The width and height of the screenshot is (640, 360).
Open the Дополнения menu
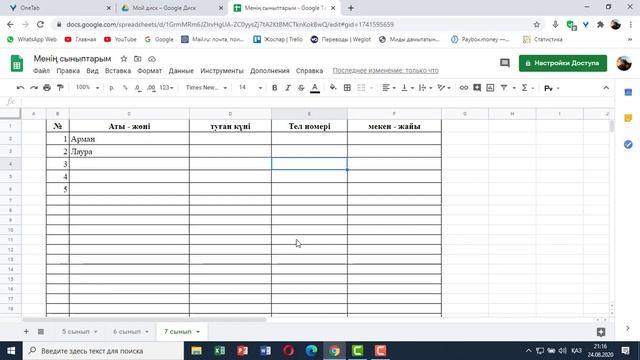click(269, 71)
